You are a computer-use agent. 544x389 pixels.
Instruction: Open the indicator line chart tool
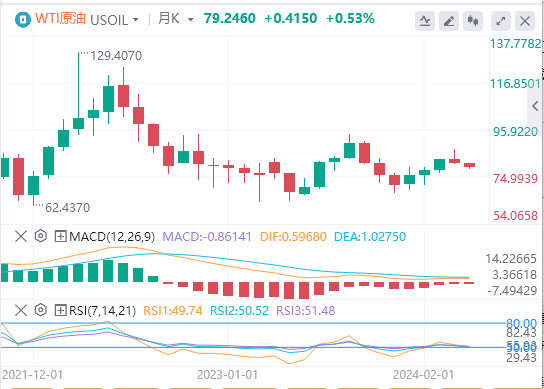[425, 21]
